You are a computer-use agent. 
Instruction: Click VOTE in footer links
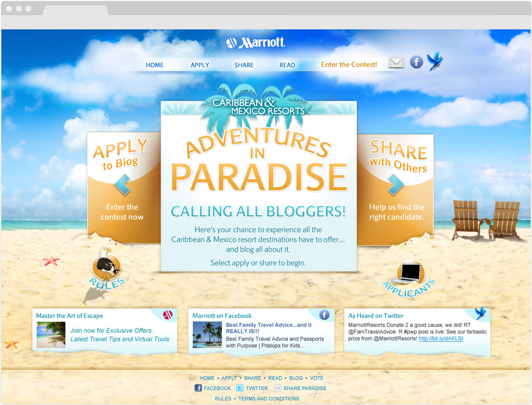tap(316, 378)
